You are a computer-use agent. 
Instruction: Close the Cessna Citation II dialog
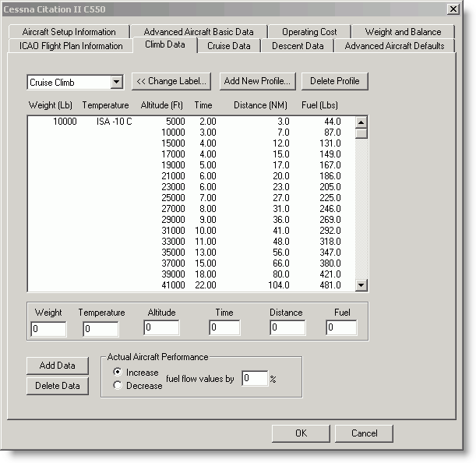(453, 9)
